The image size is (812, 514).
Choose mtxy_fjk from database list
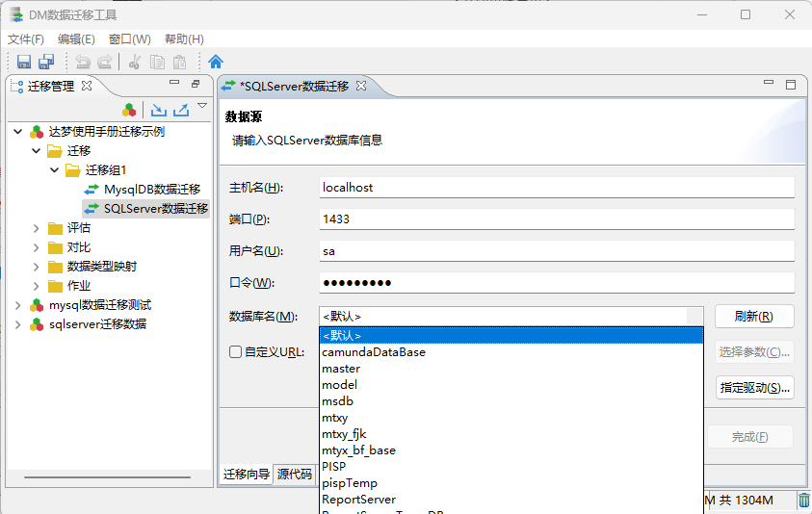coord(511,434)
